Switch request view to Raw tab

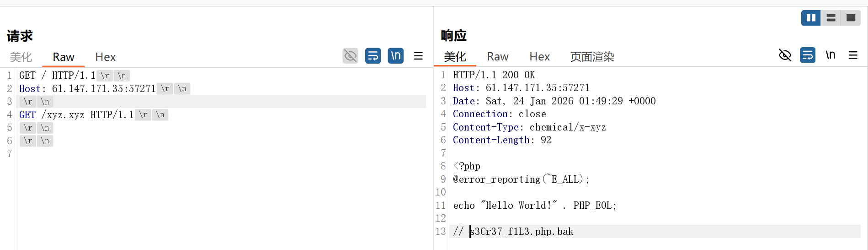tap(64, 57)
